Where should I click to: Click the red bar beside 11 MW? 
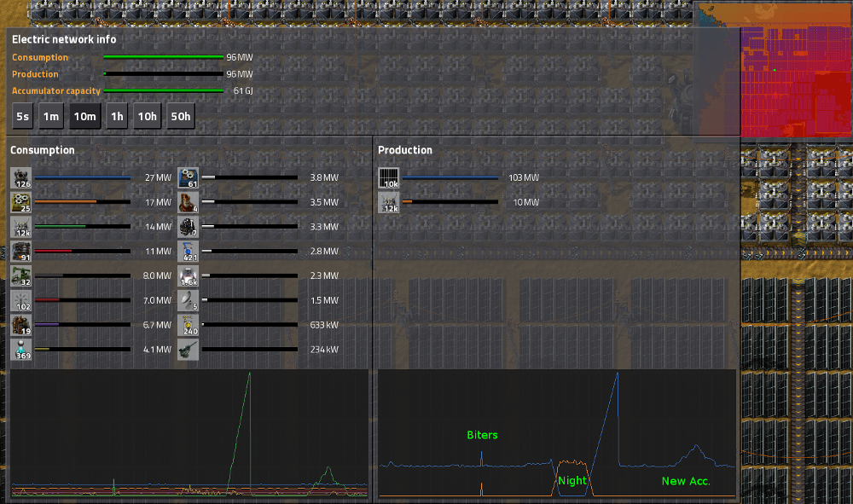tap(83, 252)
